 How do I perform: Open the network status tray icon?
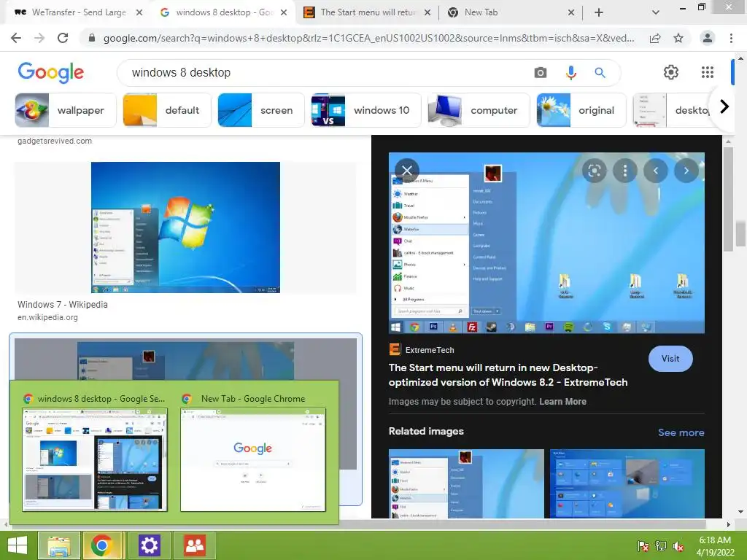pos(661,545)
